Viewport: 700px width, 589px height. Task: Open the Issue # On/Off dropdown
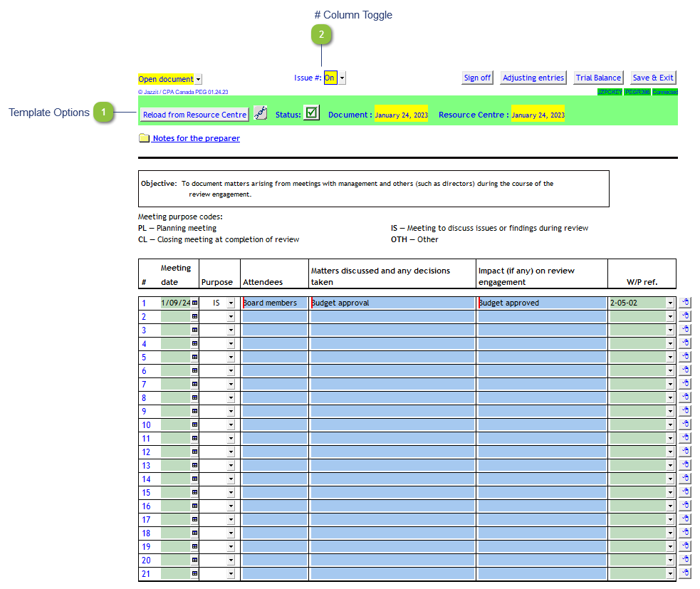[x=342, y=78]
